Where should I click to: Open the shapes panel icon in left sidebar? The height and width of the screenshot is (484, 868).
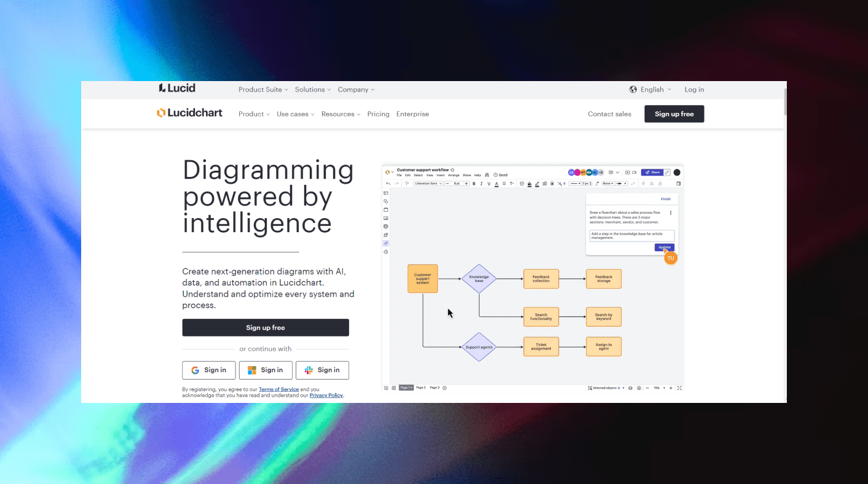[x=386, y=201]
